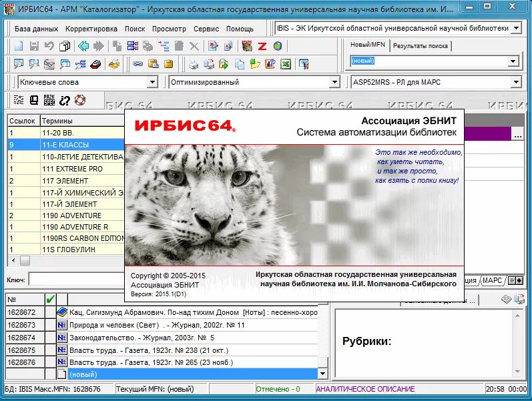
Task: Click the gray X delete record icon
Action: (x=194, y=46)
